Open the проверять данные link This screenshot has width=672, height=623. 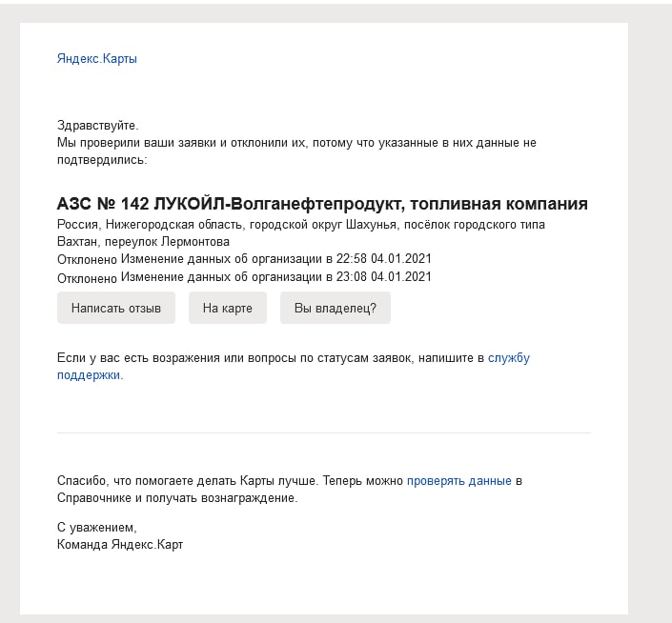click(x=459, y=481)
